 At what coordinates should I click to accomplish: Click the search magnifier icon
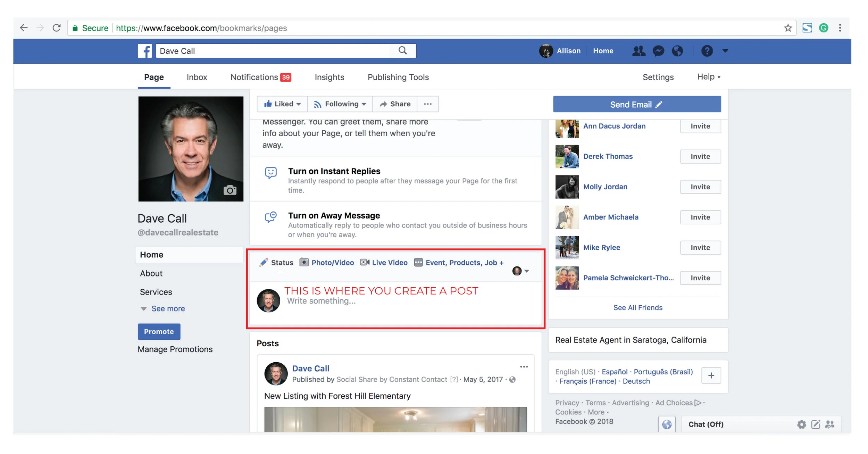tap(403, 51)
